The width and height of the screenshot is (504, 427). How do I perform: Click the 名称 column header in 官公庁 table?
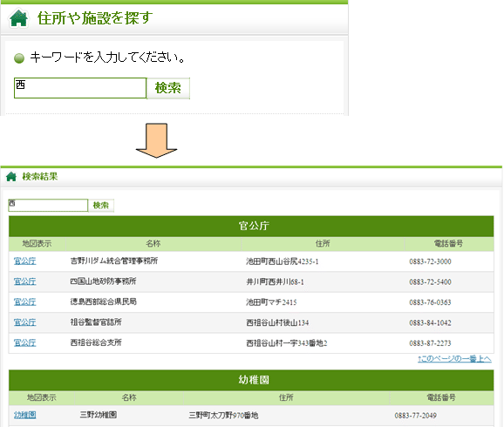click(x=153, y=243)
